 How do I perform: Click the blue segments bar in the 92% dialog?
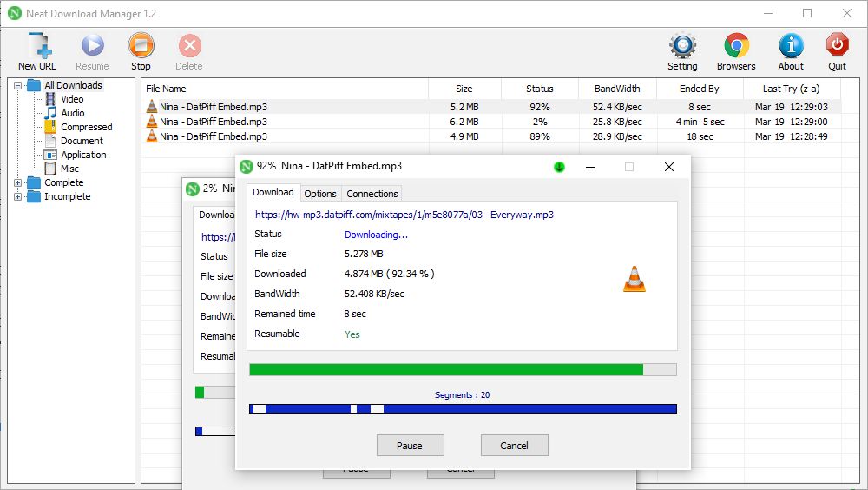pyautogui.click(x=463, y=409)
